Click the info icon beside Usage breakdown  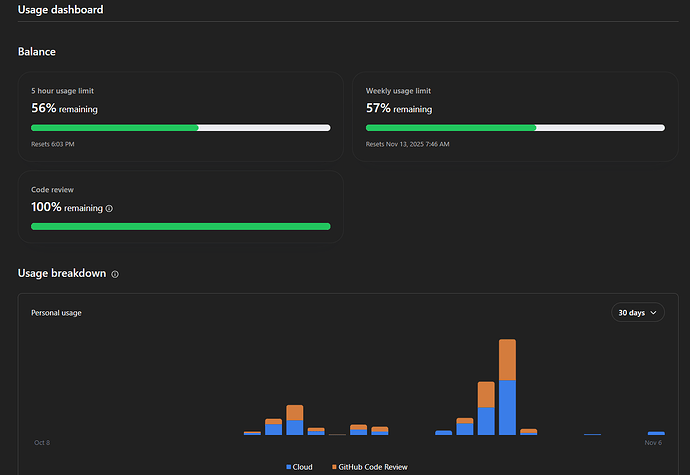point(115,274)
